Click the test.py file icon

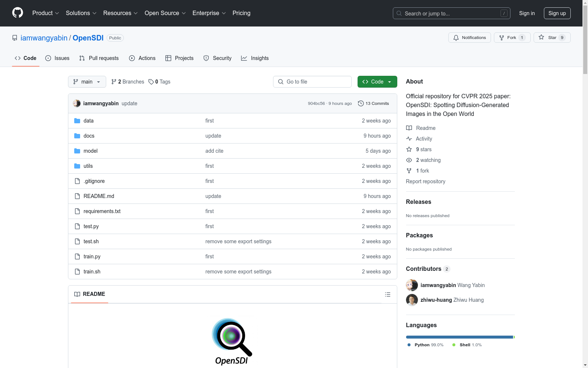tap(77, 226)
